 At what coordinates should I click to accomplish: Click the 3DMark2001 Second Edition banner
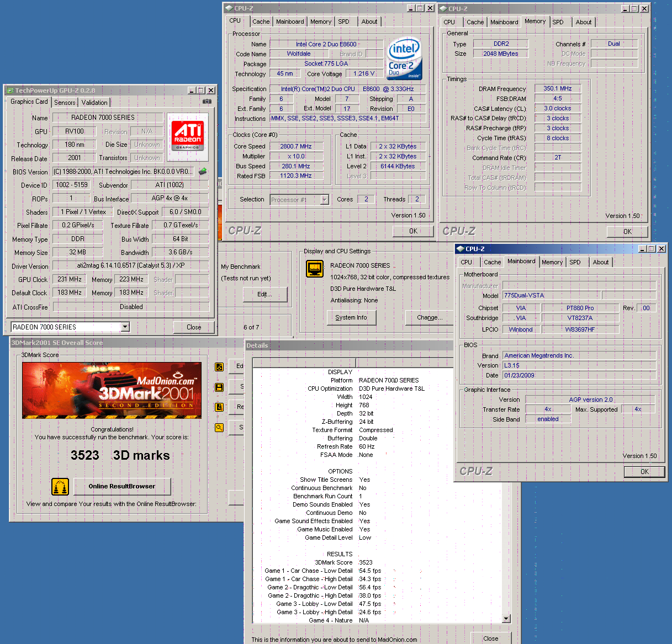112,390
